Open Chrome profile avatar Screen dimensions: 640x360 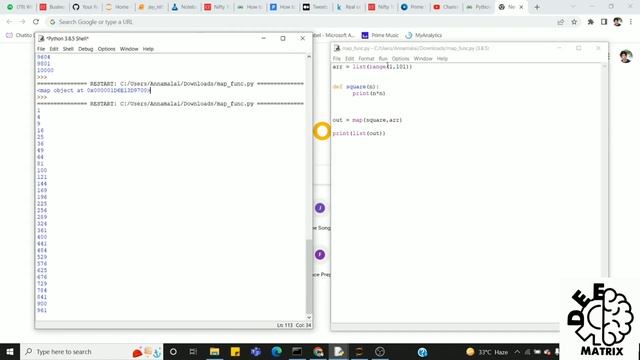click(x=618, y=22)
